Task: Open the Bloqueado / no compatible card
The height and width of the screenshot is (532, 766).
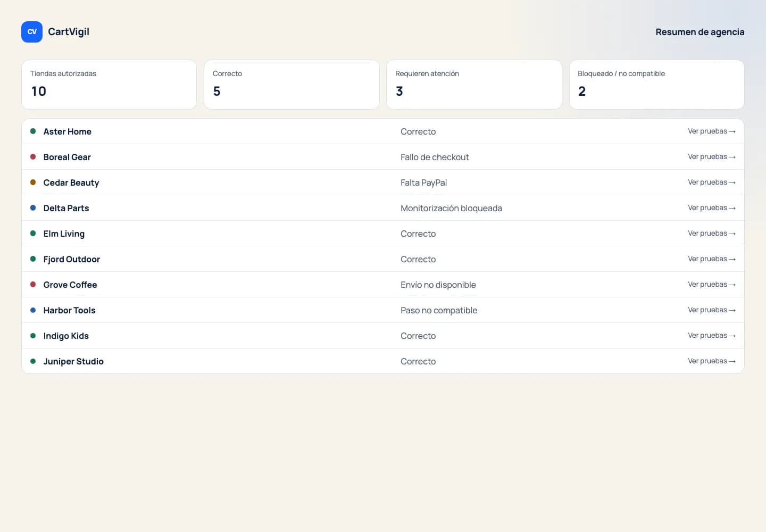Action: coord(656,85)
